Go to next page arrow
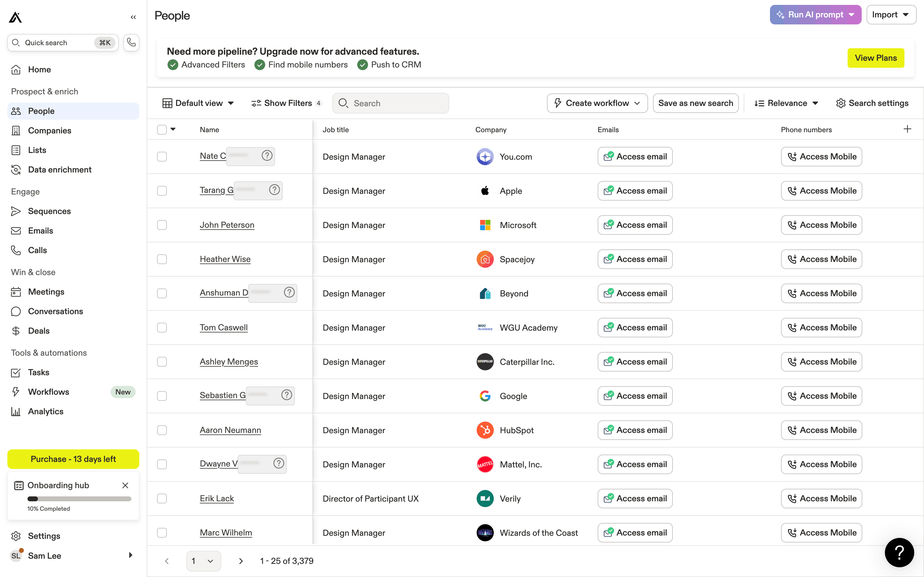Screen dimensions: 924x577 [x=240, y=561]
